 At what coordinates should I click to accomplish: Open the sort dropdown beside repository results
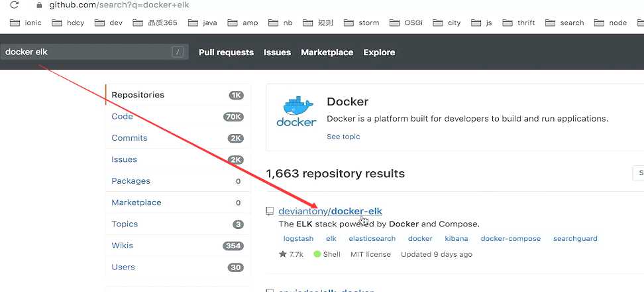[638, 174]
